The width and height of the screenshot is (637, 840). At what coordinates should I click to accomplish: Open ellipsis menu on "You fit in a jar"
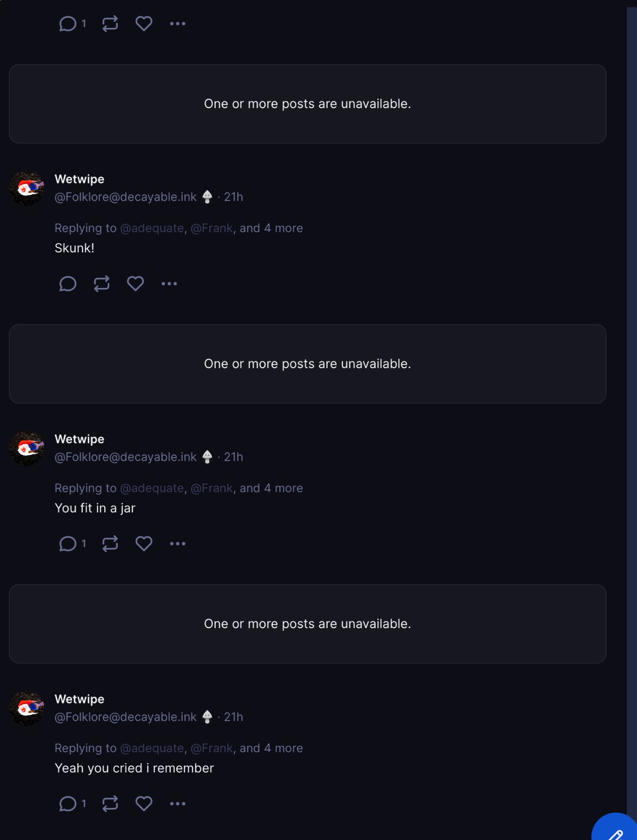coord(178,543)
